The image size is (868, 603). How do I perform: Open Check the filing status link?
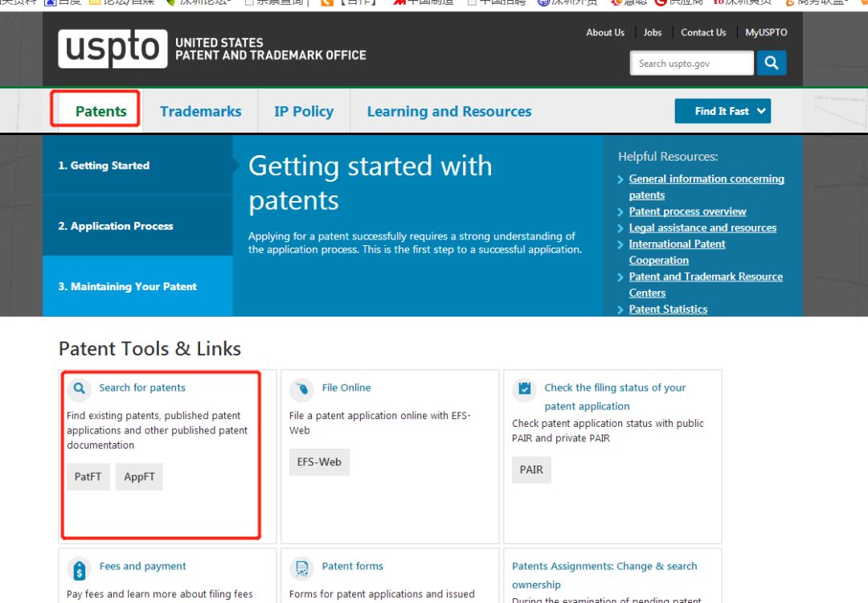click(x=615, y=396)
